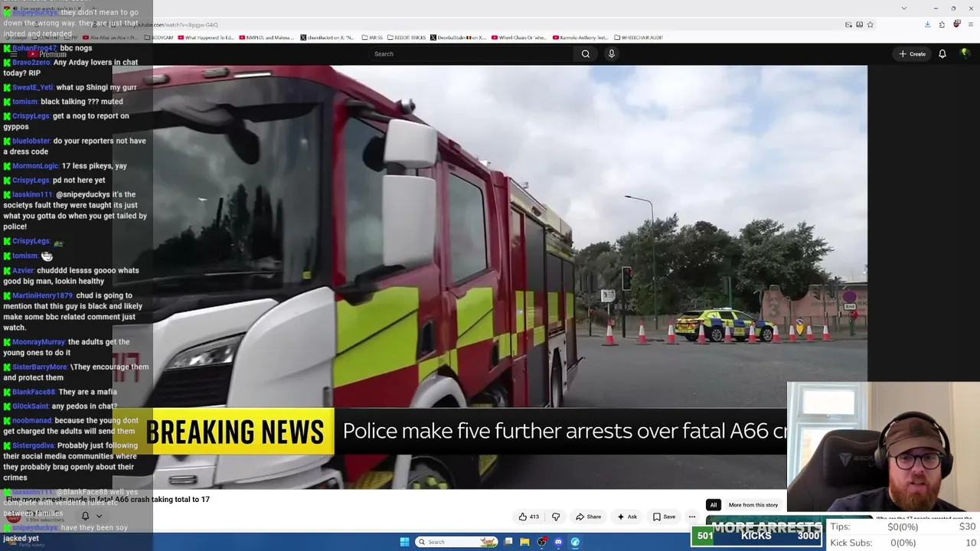Screen dimensions: 980x551
Task: Open File Explorer from the taskbar
Action: pyautogui.click(x=524, y=542)
